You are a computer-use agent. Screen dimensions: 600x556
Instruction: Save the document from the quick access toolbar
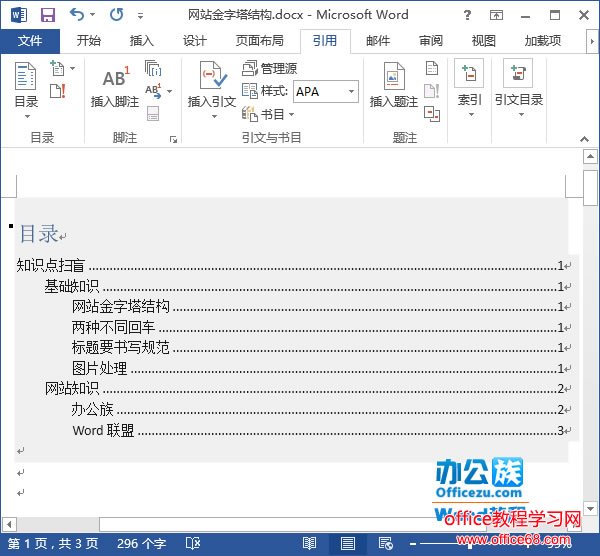tap(48, 15)
